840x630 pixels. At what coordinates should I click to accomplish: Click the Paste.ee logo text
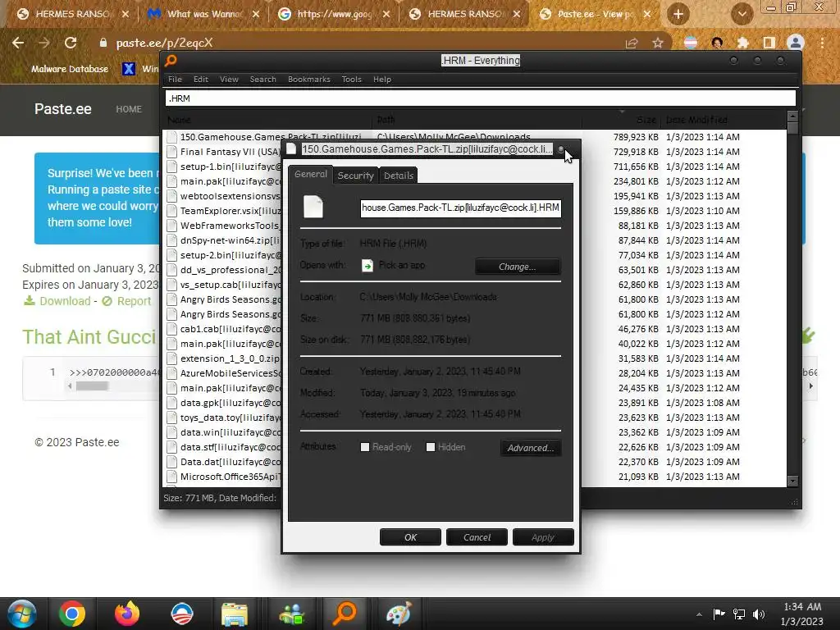(x=62, y=109)
